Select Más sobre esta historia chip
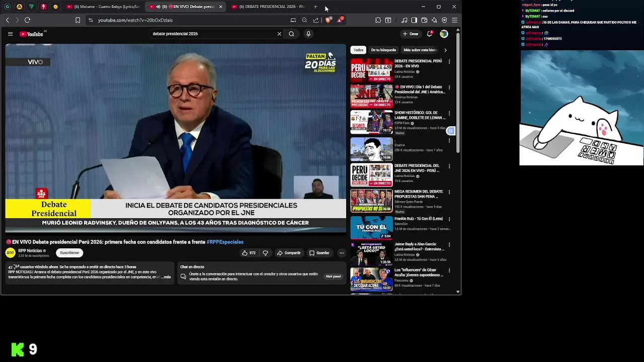Image resolution: width=644 pixels, height=362 pixels. pos(420,50)
